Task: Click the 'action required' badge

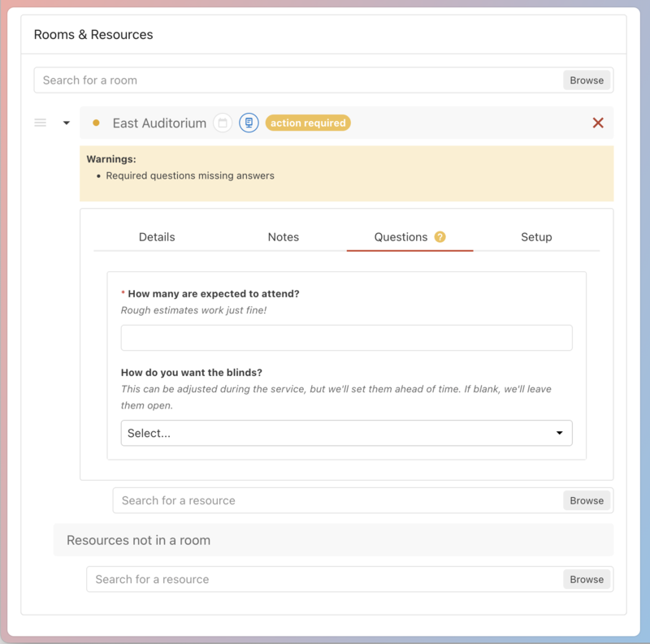Action: coord(308,123)
